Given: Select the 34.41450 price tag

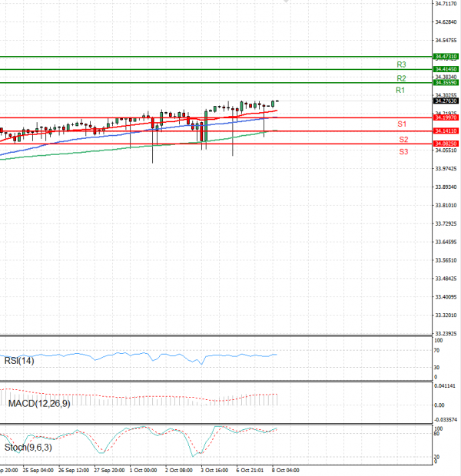Looking at the screenshot, I should tap(446, 70).
